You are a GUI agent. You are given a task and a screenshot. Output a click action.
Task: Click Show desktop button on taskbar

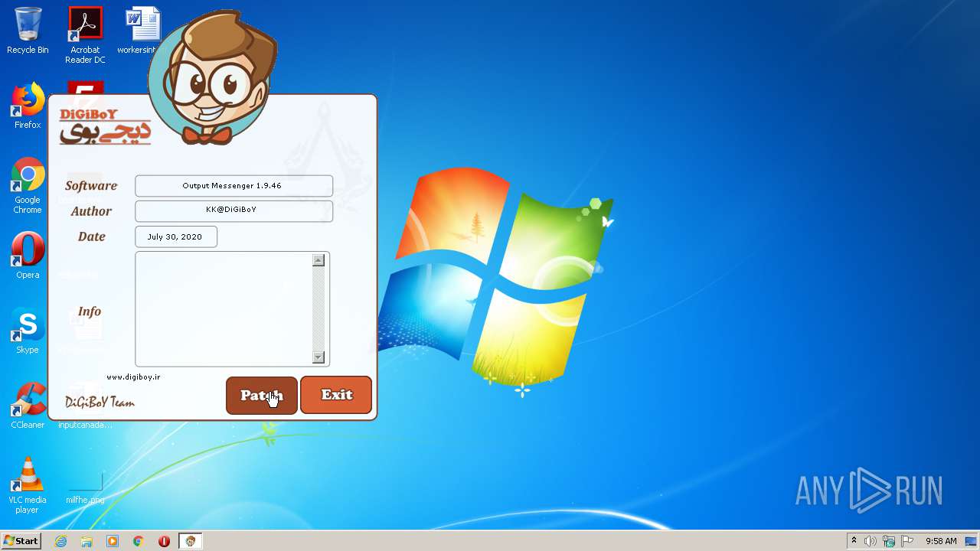click(972, 541)
